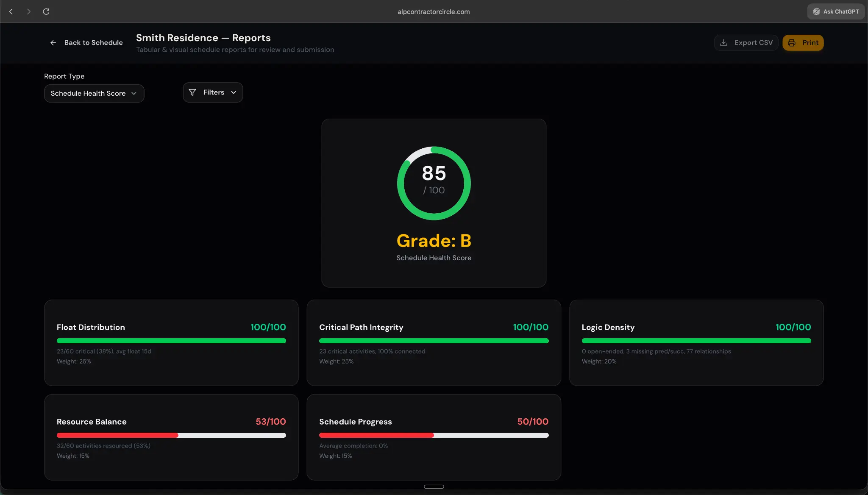Click the Smith Residence — Reports heading
This screenshot has height=495, width=868.
coord(203,38)
